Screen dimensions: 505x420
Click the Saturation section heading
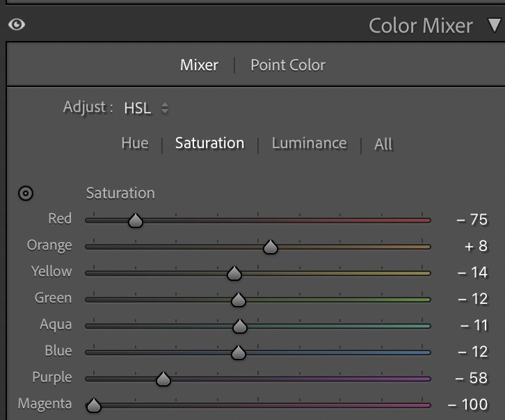tap(120, 193)
